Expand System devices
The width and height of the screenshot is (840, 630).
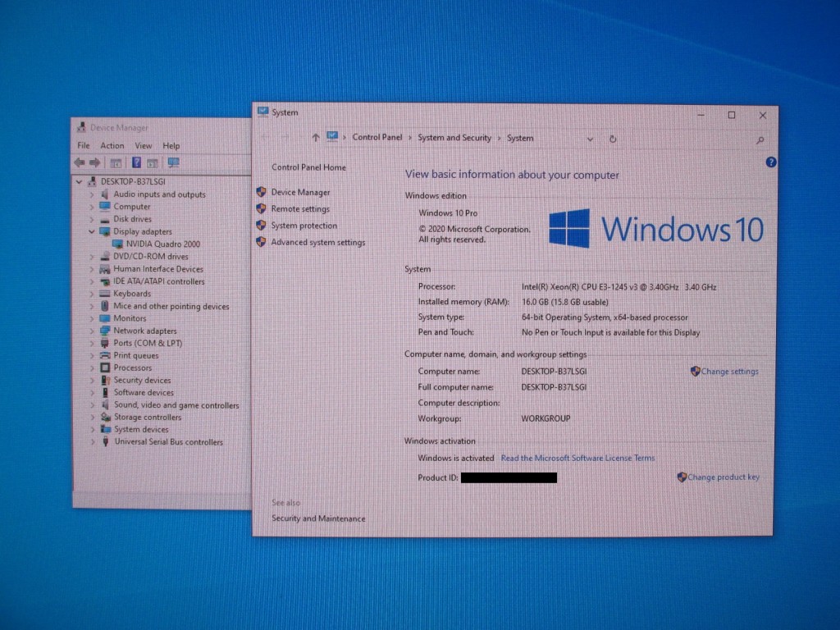[x=92, y=430]
